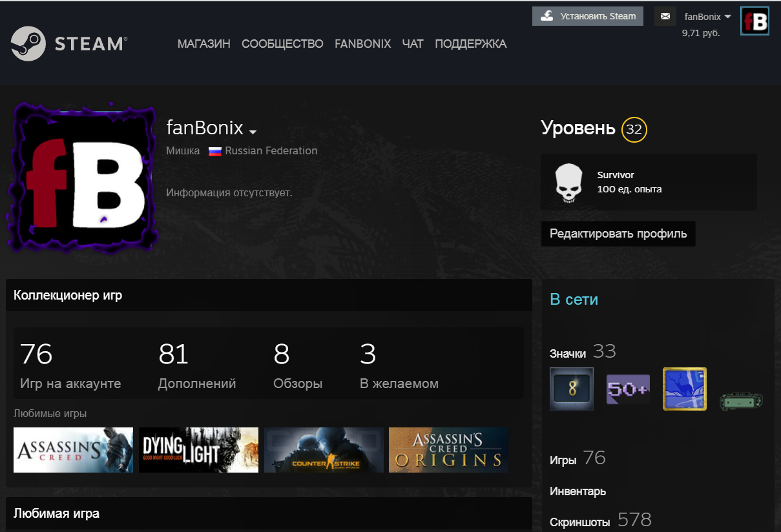Open the Counter-Strike game thumbnail
Viewport: 781px width, 532px height.
pos(324,450)
